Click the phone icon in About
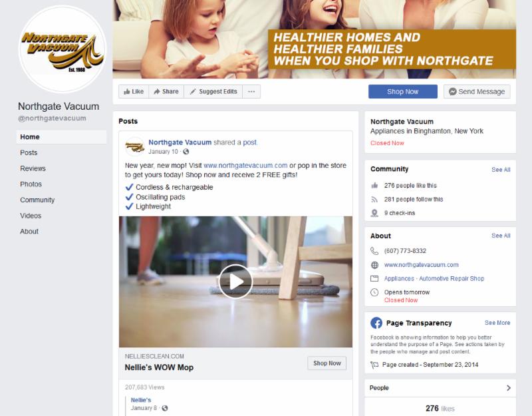532x416 pixels. click(374, 251)
